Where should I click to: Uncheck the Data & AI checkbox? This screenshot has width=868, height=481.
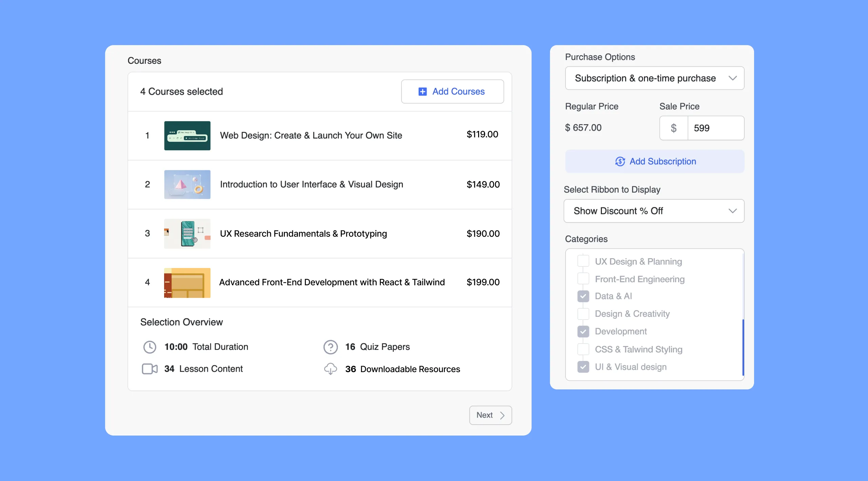(583, 296)
